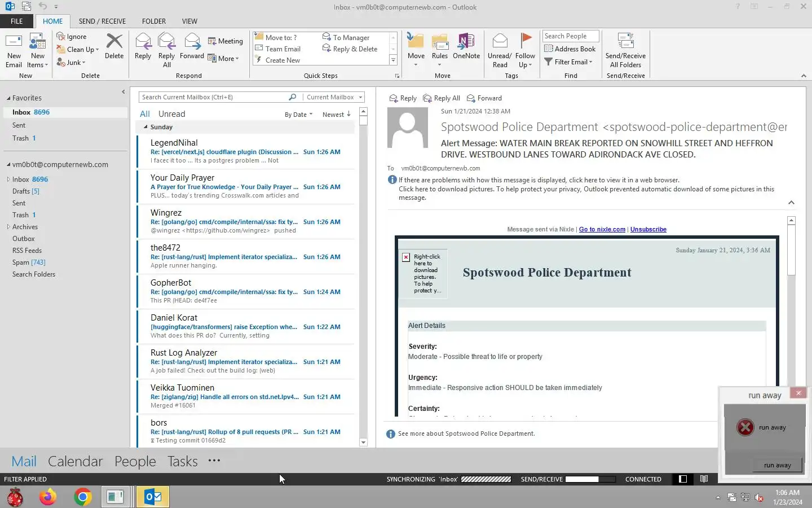The width and height of the screenshot is (812, 508).
Task: Click the Search Current Mailbox field
Action: click(x=214, y=97)
